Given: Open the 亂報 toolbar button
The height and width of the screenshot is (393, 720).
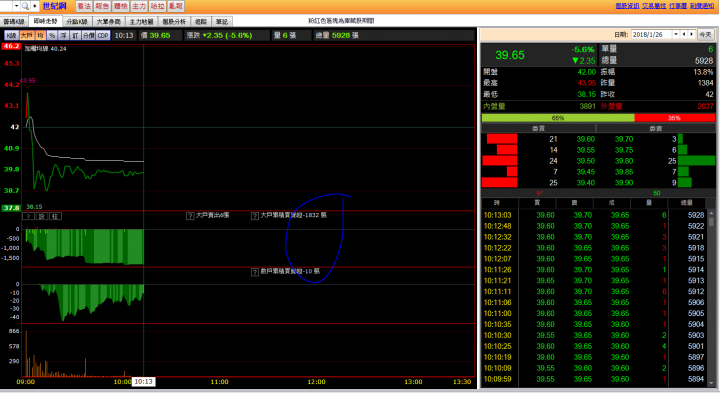Looking at the screenshot, I should (175, 6).
